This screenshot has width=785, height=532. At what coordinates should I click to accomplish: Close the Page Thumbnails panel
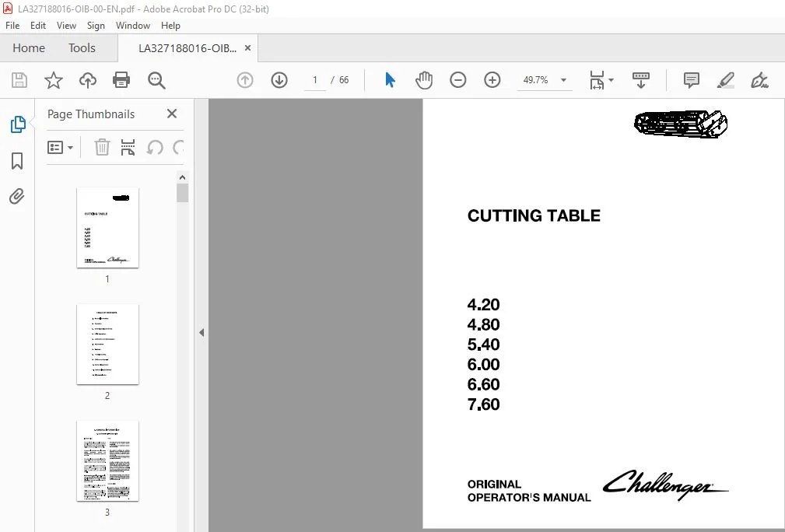(x=172, y=114)
